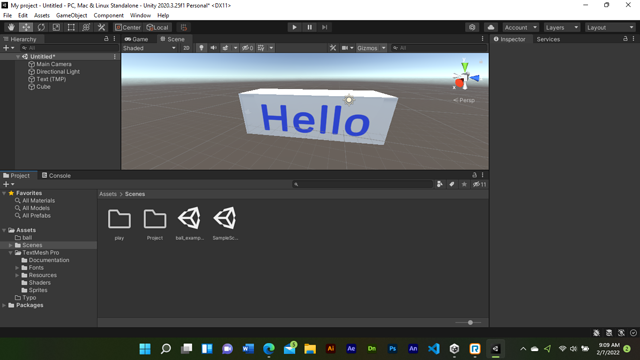Toggle scene lighting bulb icon

[x=201, y=48]
